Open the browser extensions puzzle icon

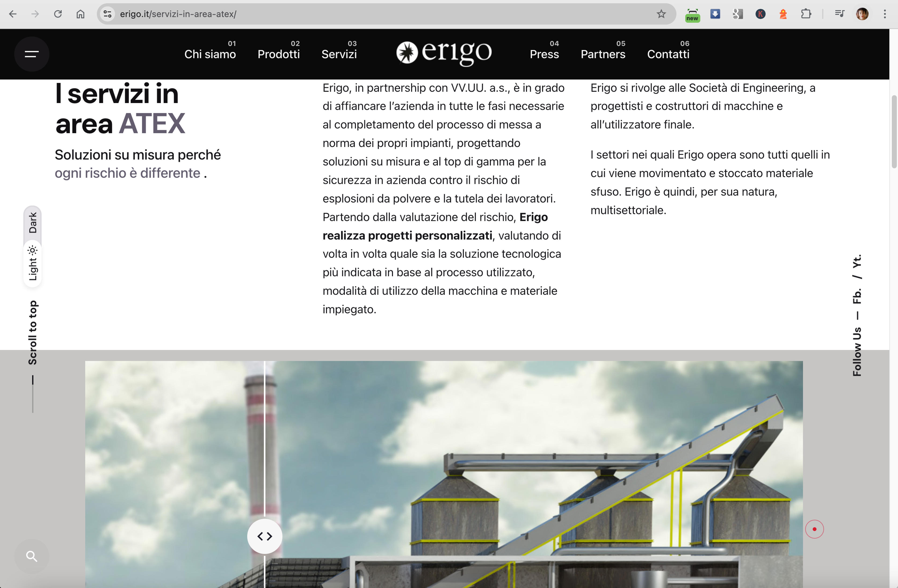click(x=806, y=14)
